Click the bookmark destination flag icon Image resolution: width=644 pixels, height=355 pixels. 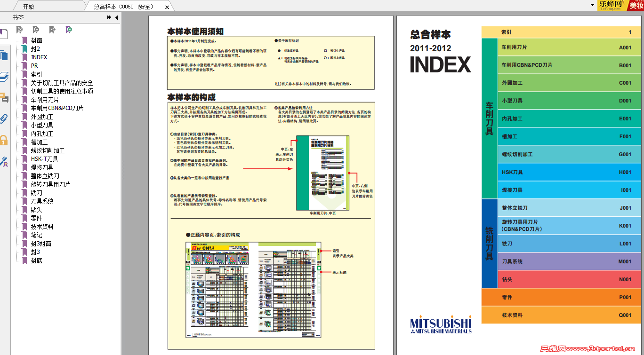coord(52,30)
